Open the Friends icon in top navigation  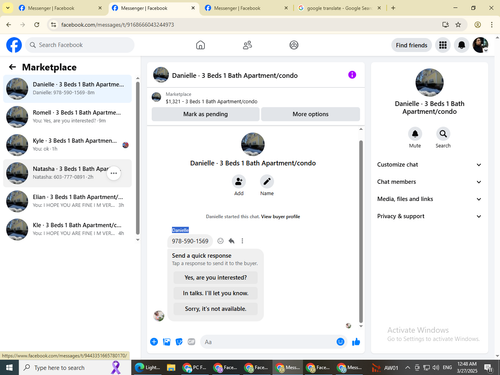tap(247, 45)
